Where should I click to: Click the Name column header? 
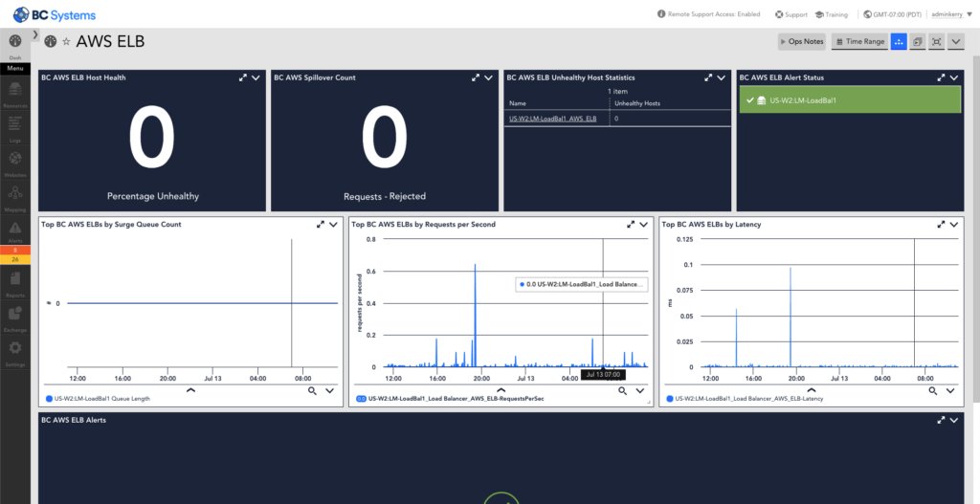tap(518, 103)
